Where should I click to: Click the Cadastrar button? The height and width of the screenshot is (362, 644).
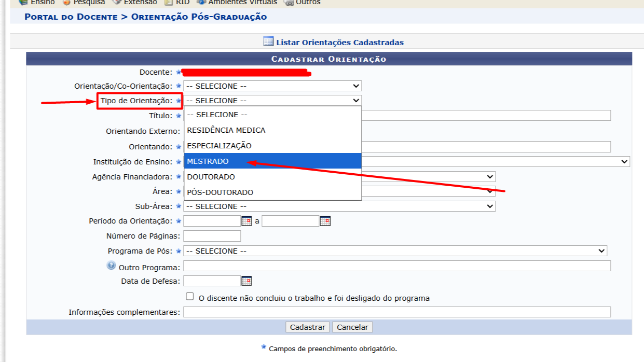pos(308,327)
